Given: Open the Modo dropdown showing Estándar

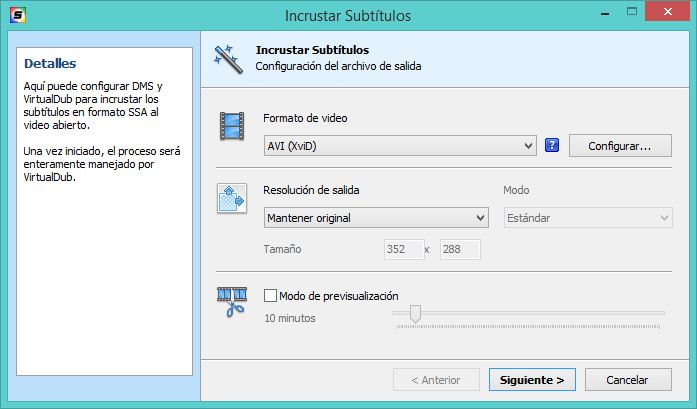Looking at the screenshot, I should (585, 218).
